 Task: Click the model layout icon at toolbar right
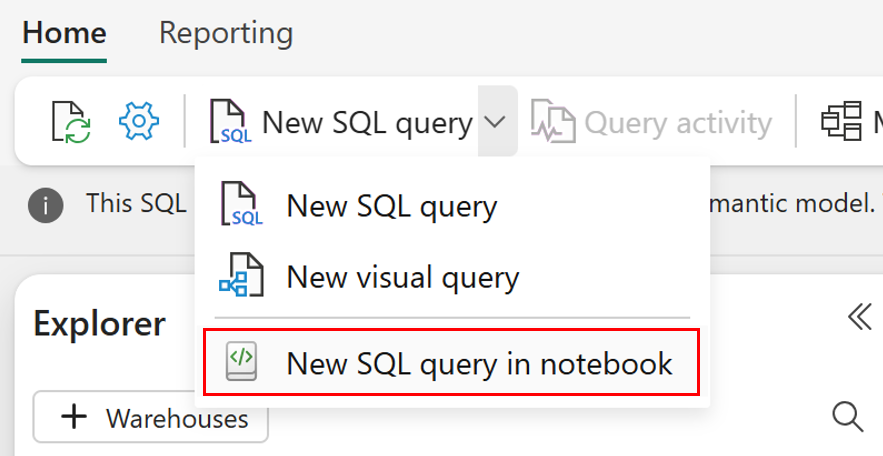[x=841, y=122]
